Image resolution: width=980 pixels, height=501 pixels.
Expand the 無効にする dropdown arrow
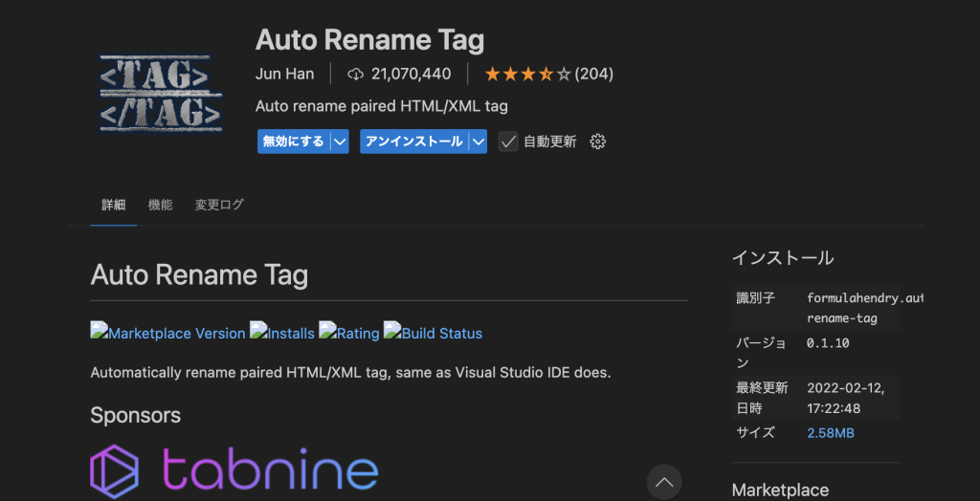[340, 142]
